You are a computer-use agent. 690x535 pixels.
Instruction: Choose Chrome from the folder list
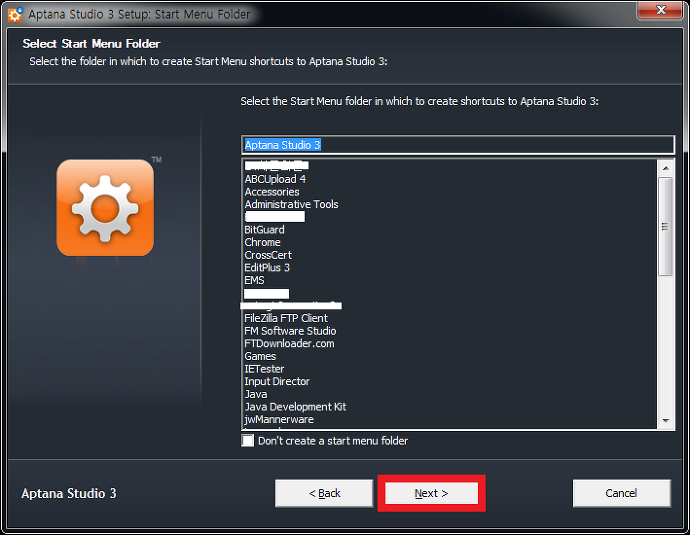(262, 242)
